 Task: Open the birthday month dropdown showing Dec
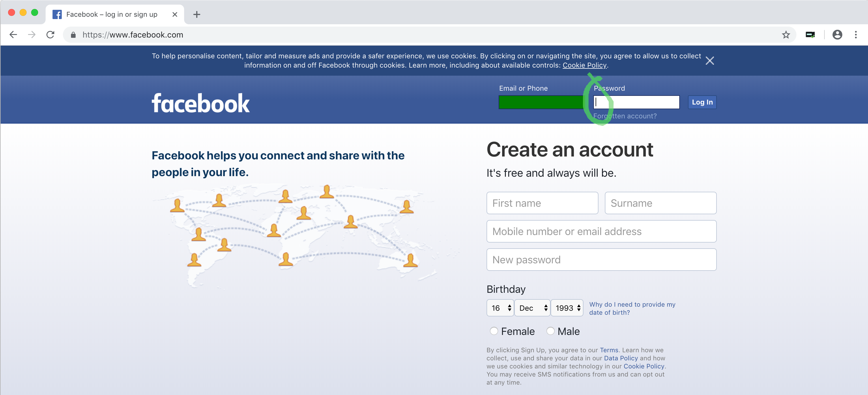(x=532, y=308)
